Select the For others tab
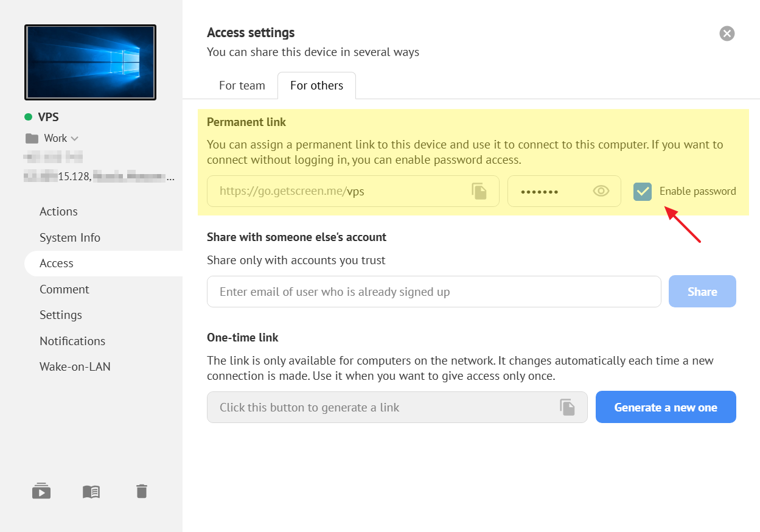760x532 pixels. click(x=316, y=86)
